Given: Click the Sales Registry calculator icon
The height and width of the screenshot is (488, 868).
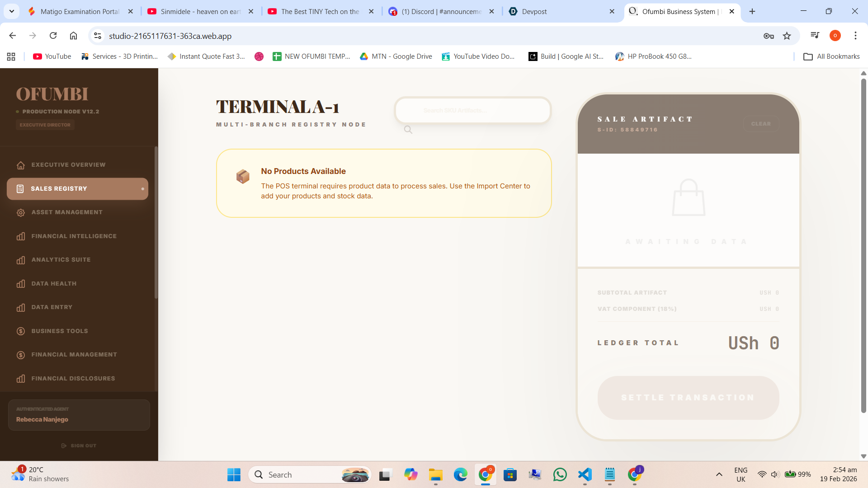Looking at the screenshot, I should pos(20,189).
